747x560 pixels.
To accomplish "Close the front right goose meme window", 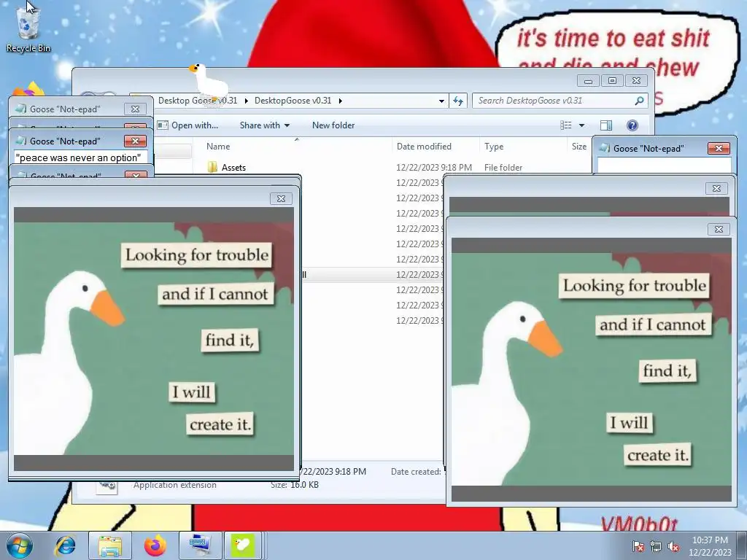I will pos(719,229).
